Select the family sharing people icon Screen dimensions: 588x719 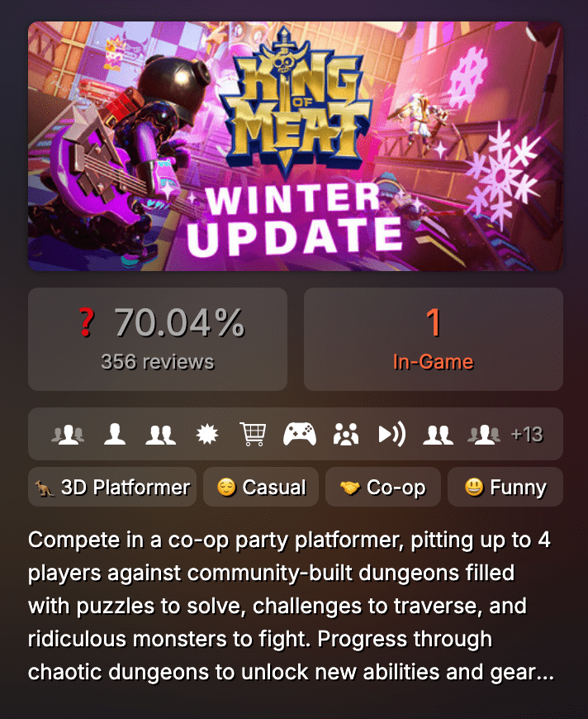pos(346,434)
